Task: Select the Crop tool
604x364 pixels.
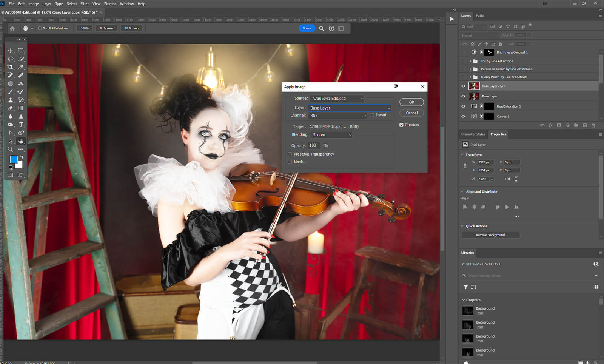Action: tap(11, 67)
